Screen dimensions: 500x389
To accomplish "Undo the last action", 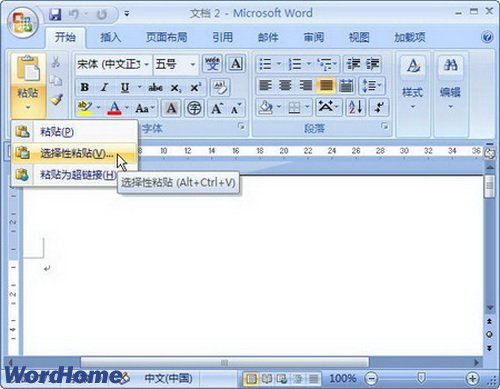I will pos(74,14).
